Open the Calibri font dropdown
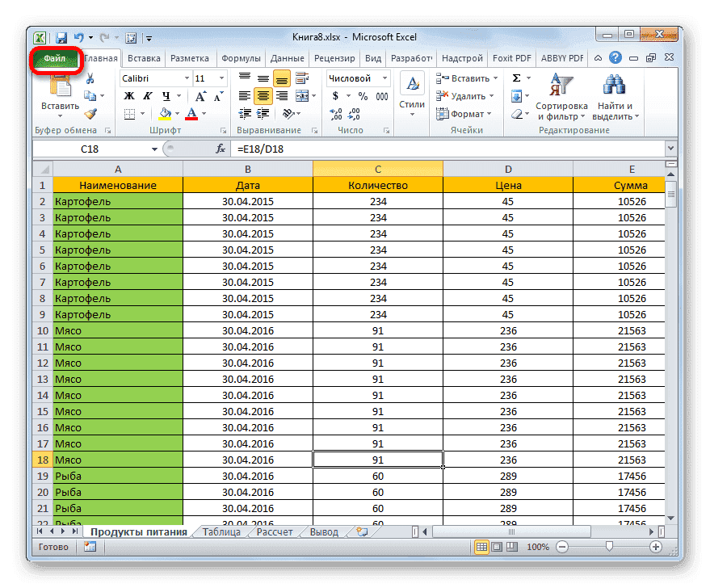This screenshot has width=710, height=588. pos(187,78)
